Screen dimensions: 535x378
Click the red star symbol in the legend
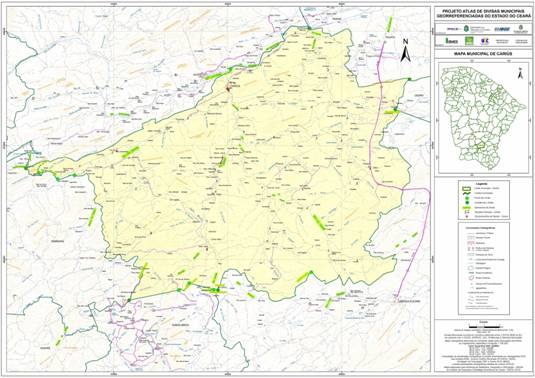coord(467,216)
